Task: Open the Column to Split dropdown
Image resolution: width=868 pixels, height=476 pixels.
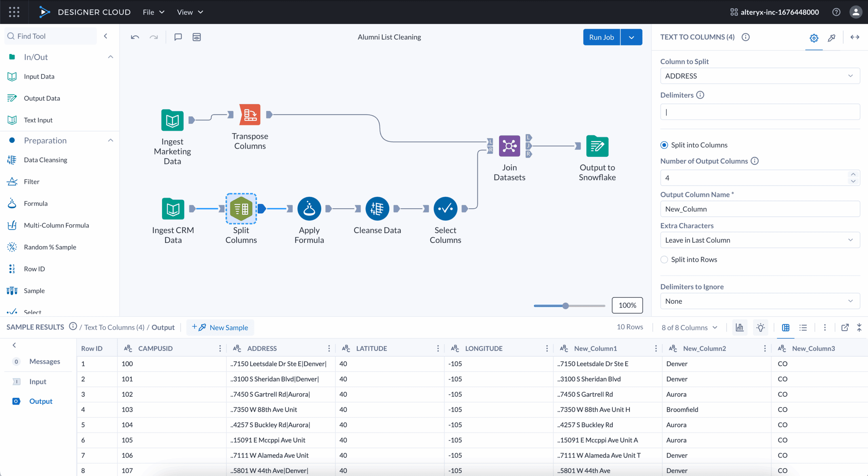Action: tap(759, 76)
